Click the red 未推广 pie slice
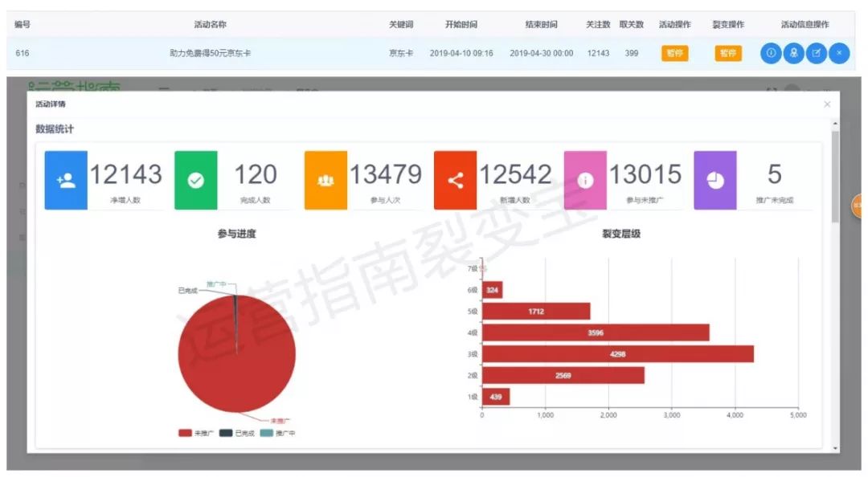This screenshot has width=868, height=477. click(237, 369)
